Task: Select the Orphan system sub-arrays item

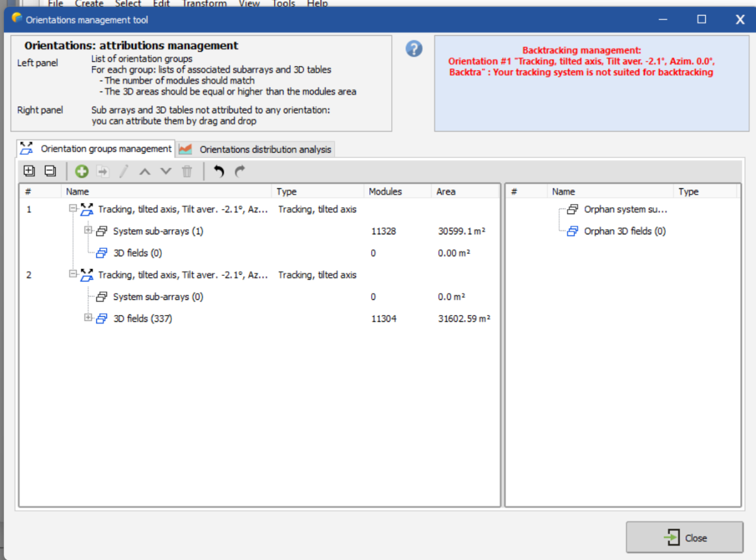Action: coord(624,209)
